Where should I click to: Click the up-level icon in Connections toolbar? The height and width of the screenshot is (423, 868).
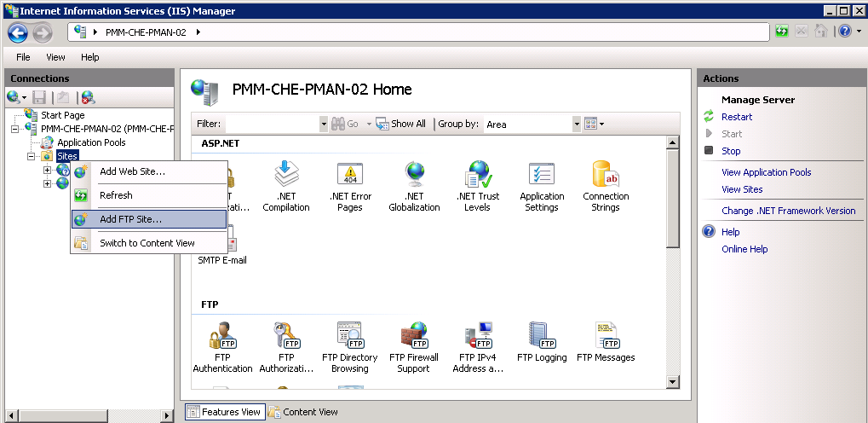coord(63,98)
